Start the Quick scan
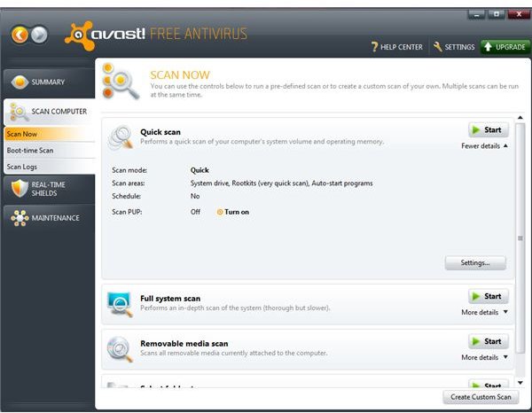The image size is (532, 413). pyautogui.click(x=489, y=130)
